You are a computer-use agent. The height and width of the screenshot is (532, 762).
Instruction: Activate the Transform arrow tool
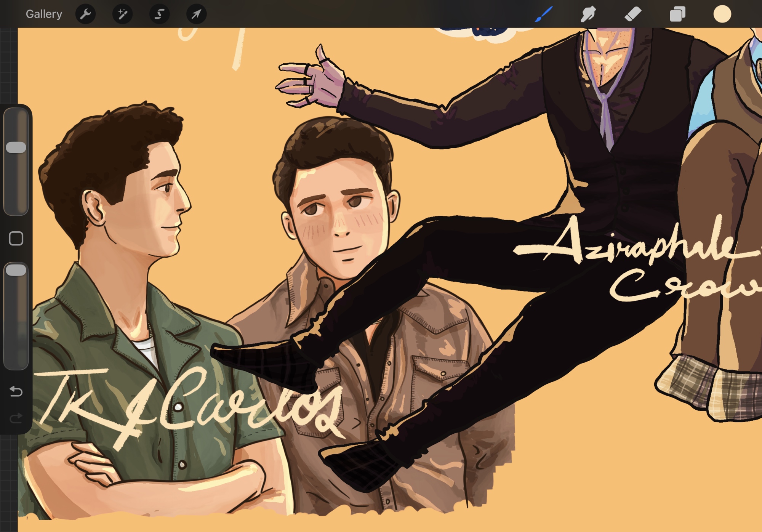click(196, 14)
